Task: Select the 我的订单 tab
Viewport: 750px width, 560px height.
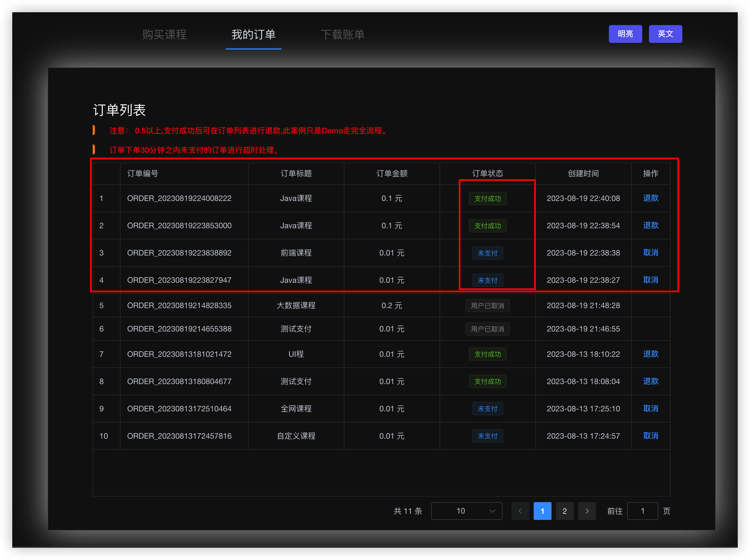Action: click(253, 34)
